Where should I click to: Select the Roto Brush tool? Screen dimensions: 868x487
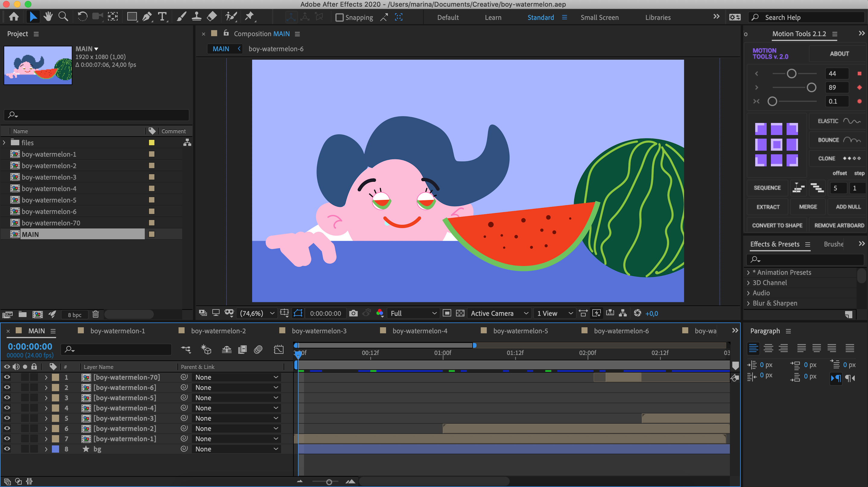[x=231, y=17]
